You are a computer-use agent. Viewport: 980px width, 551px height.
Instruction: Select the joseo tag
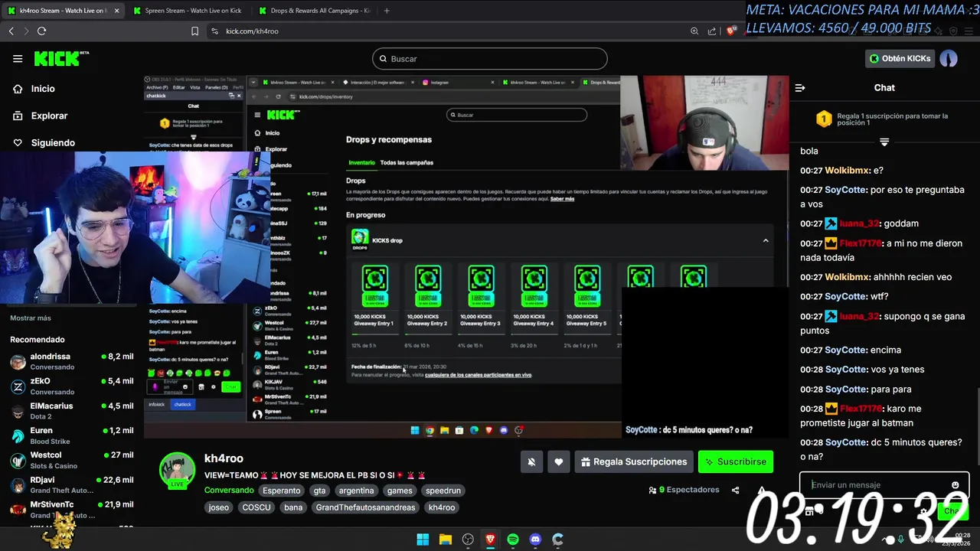click(x=219, y=507)
